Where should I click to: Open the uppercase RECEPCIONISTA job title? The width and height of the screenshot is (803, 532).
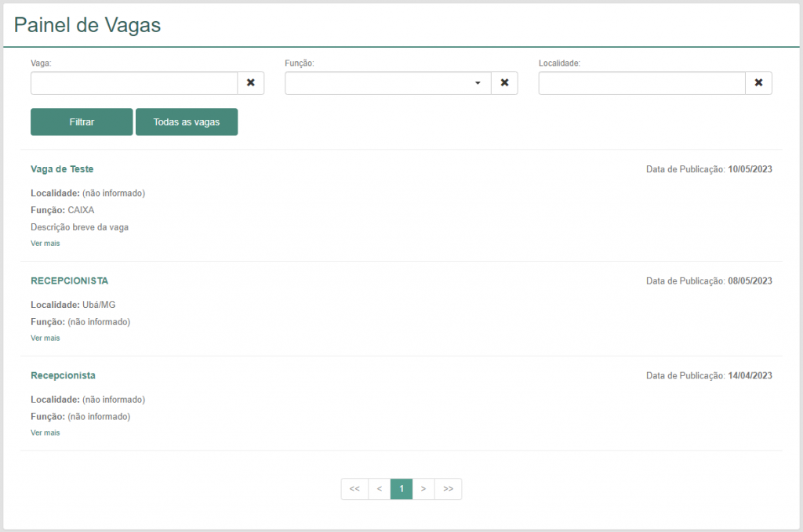(x=69, y=280)
